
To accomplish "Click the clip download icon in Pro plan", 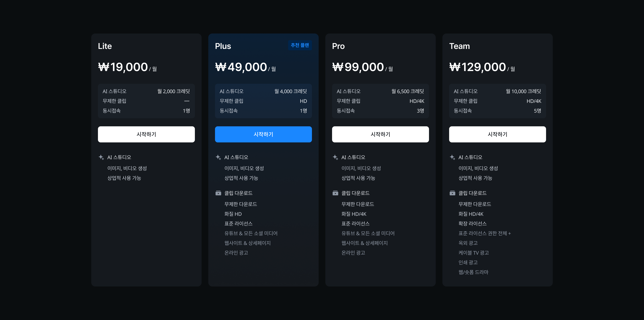I will 335,193.
